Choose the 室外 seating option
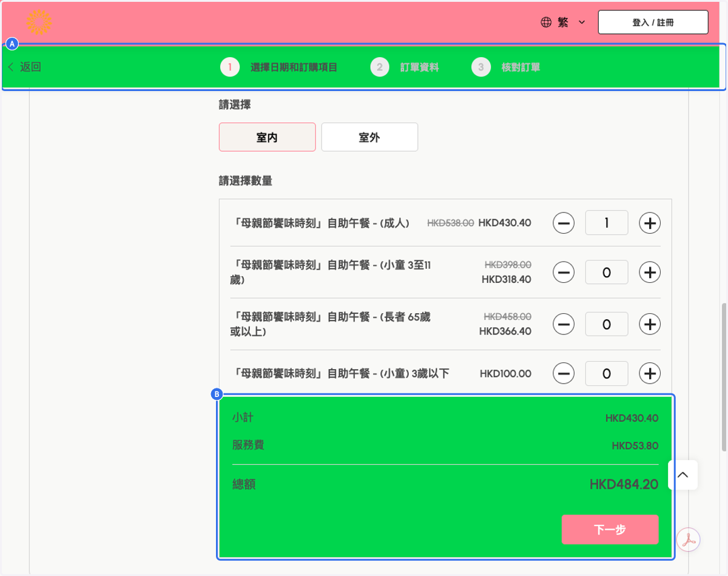 coord(369,137)
